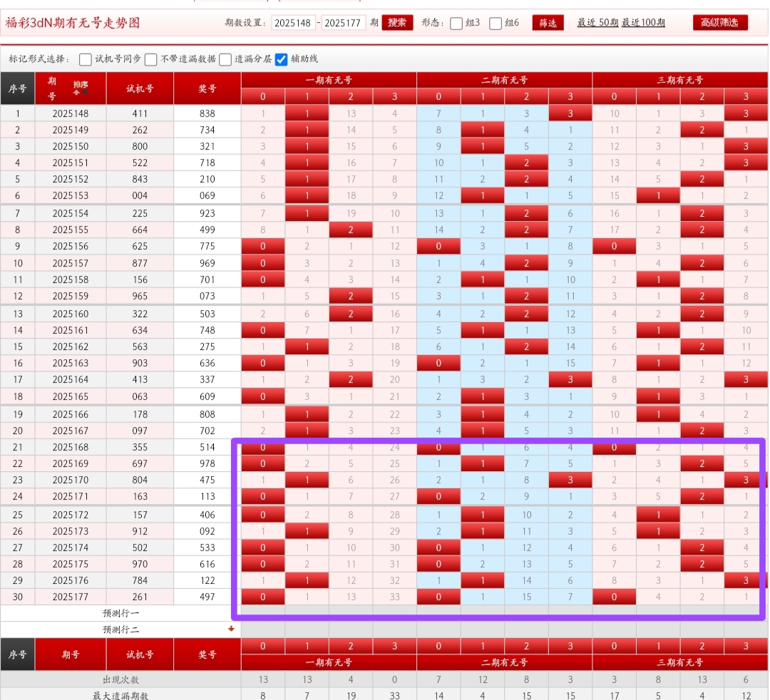Click 奖号 value 748 in row 14
The width and height of the screenshot is (770, 700).
207,331
